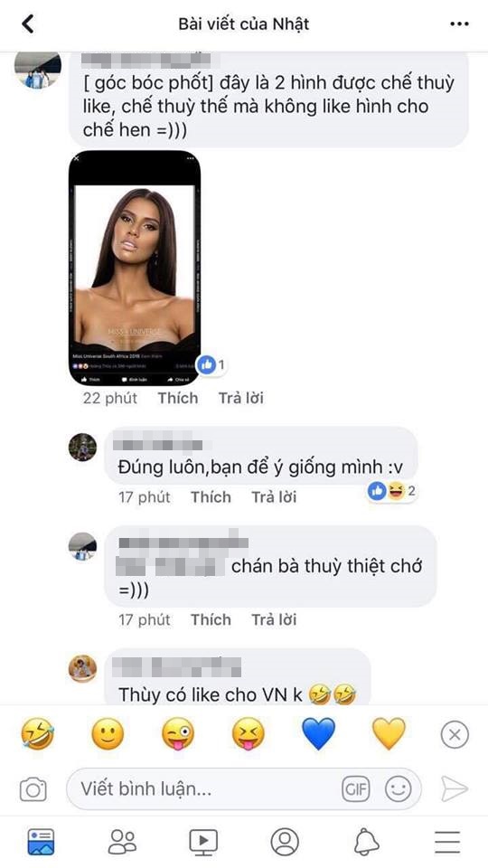The width and height of the screenshot is (488, 868).
Task: Insert the yellow heart emoji
Action: pos(389,734)
